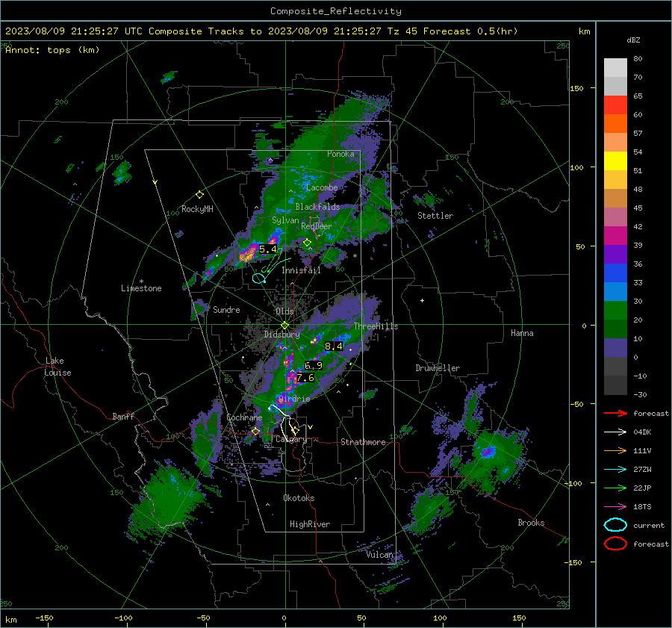
Task: Click the Airdrie map label
Action: click(x=294, y=399)
